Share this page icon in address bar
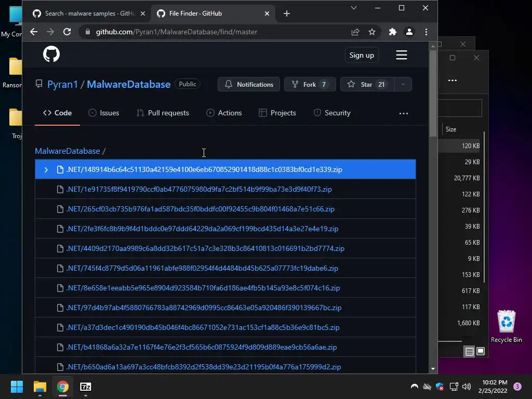 click(355, 32)
